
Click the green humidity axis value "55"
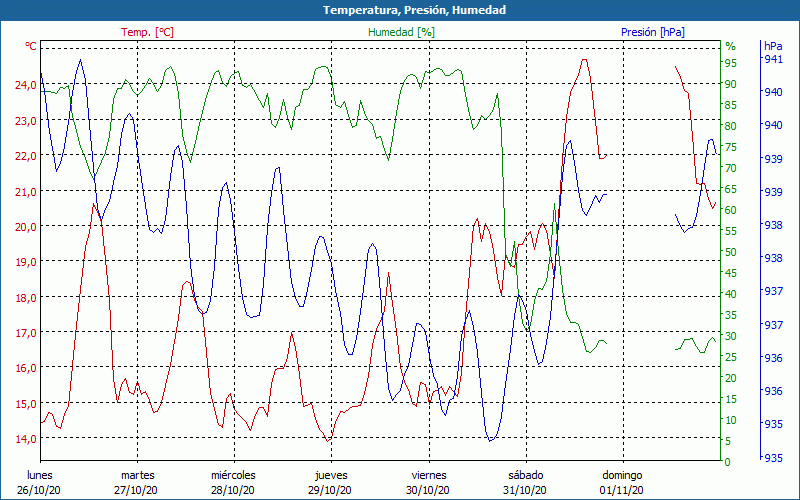click(x=731, y=231)
